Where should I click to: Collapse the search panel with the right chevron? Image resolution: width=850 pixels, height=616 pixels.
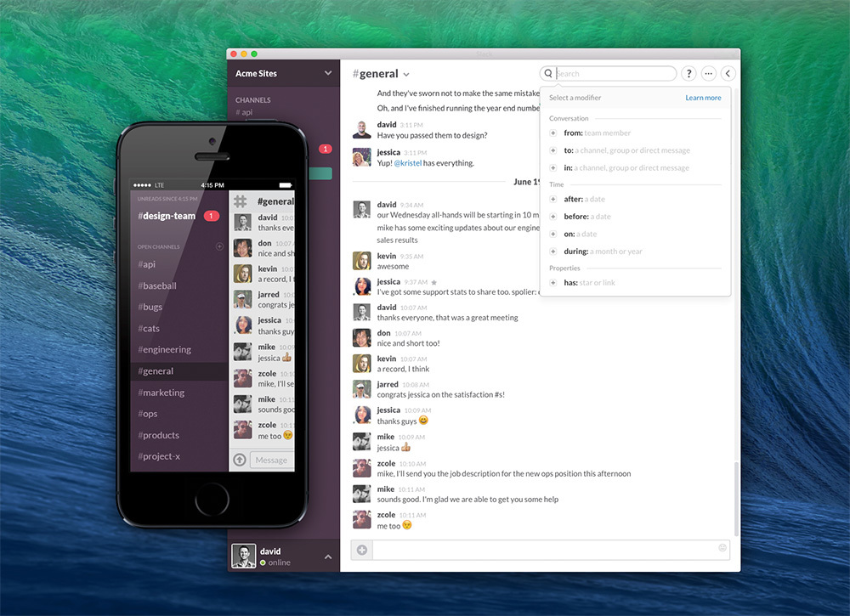(x=728, y=73)
